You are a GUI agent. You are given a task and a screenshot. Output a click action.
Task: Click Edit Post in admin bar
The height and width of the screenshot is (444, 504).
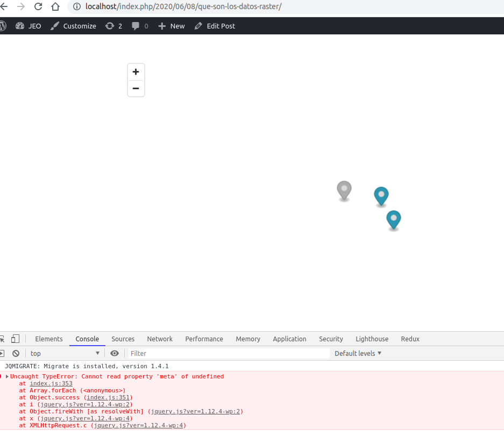click(215, 26)
